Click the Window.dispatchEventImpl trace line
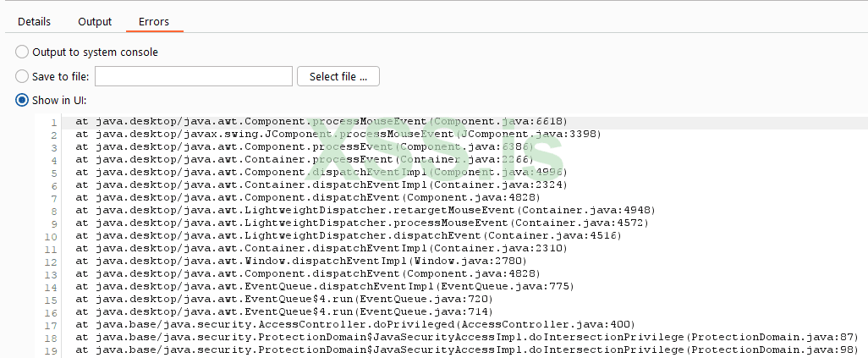 [301, 262]
